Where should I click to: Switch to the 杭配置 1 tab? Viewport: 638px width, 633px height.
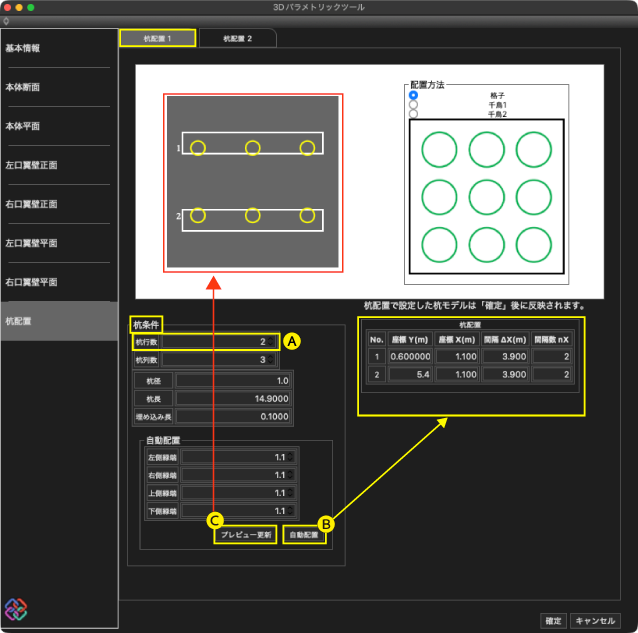(x=157, y=39)
